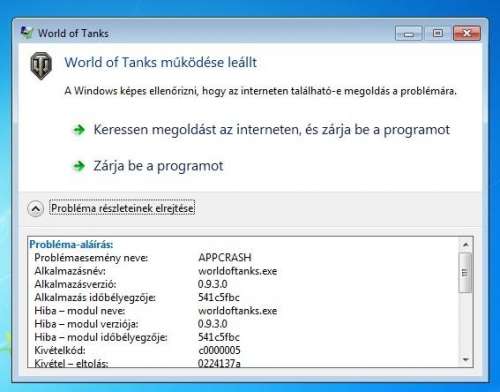500x392 pixels.
Task: Click '541c5fbc' next to Alkalmazás időbélyegzője
Action: pyautogui.click(x=219, y=297)
